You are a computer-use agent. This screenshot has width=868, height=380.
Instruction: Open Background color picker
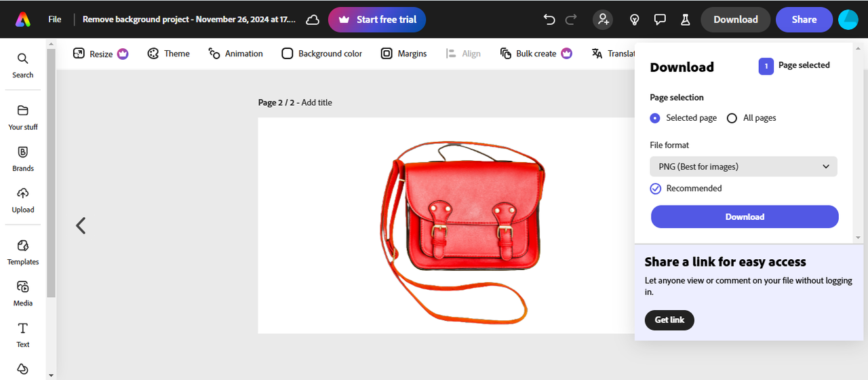tap(322, 54)
